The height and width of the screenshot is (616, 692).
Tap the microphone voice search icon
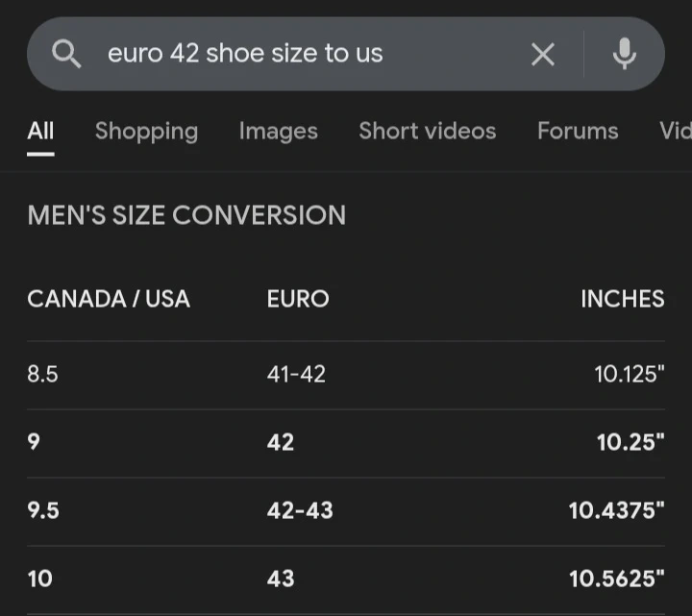pos(625,54)
